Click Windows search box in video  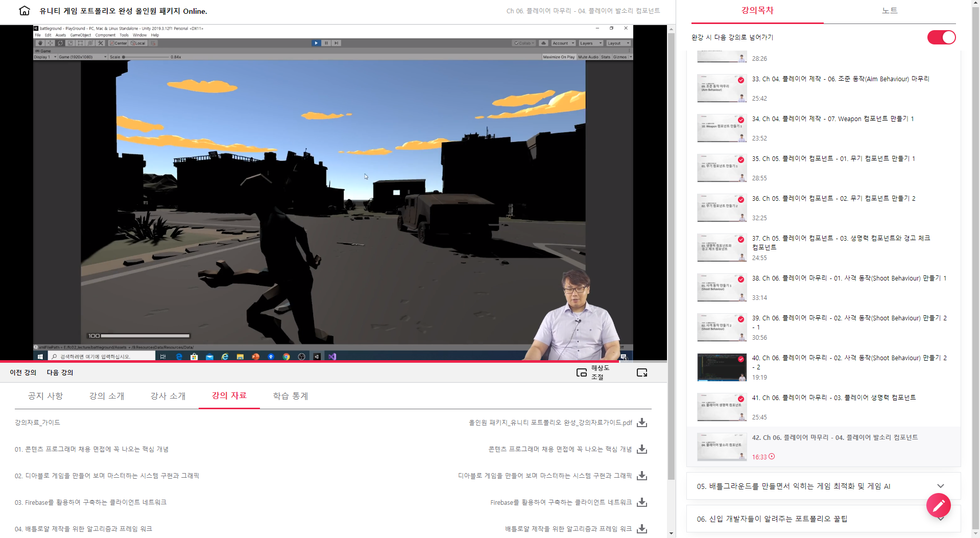click(x=102, y=357)
